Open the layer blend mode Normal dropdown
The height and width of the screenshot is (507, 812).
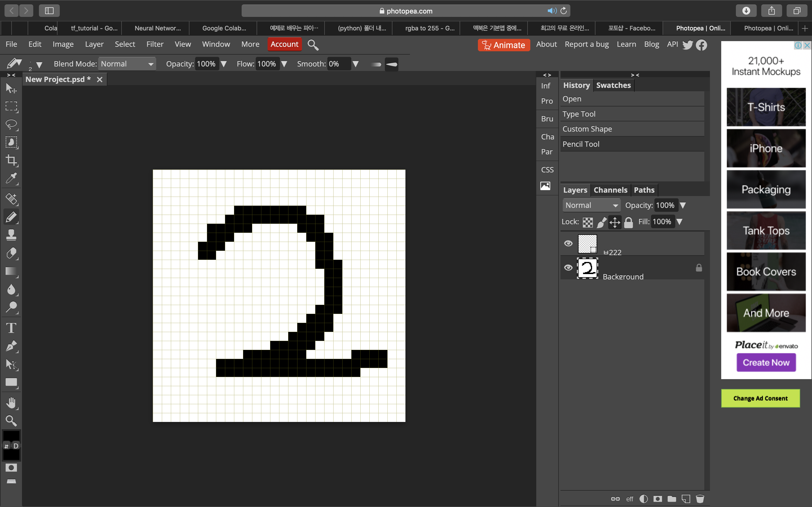(591, 205)
